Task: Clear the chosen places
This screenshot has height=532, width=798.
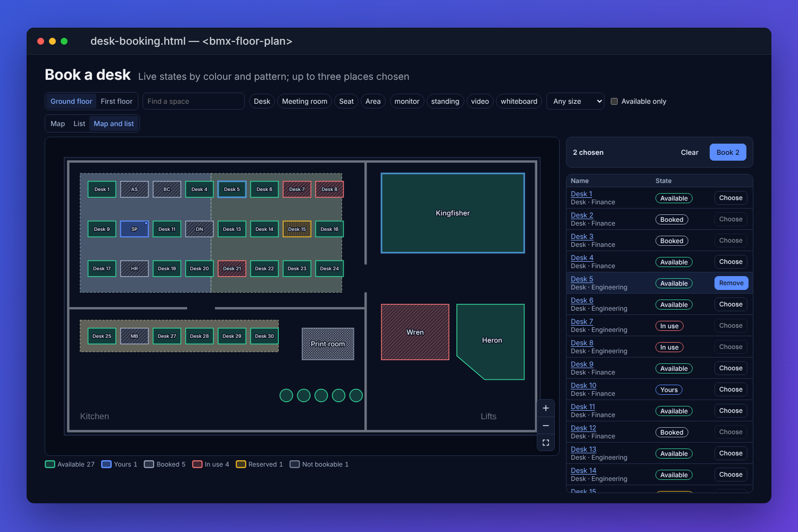Action: tap(689, 152)
